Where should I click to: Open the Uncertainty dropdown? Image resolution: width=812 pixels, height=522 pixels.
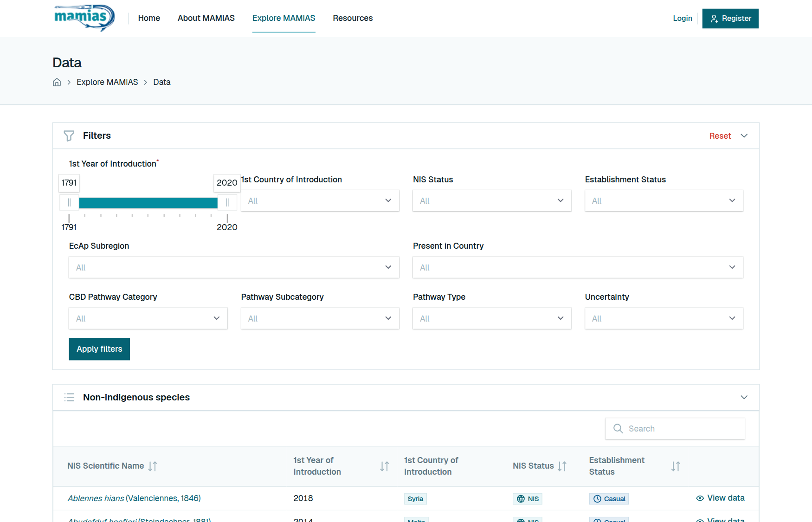pyautogui.click(x=664, y=318)
